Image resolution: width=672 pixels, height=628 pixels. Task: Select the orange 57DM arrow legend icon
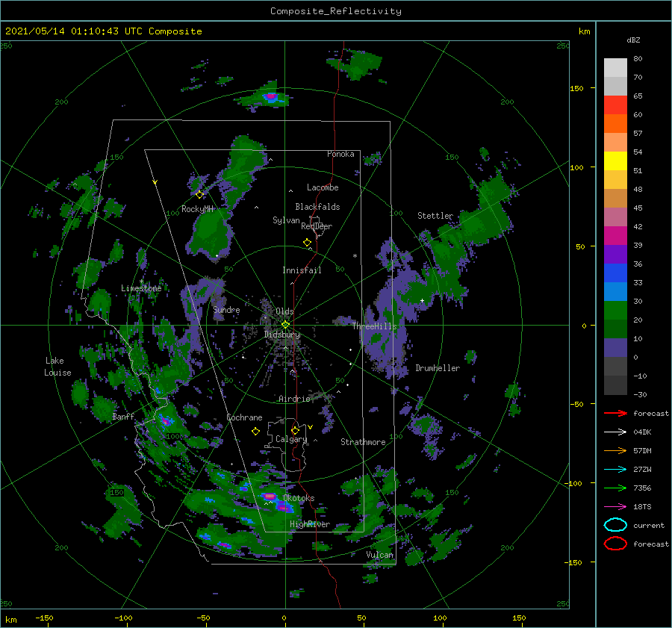coord(615,450)
